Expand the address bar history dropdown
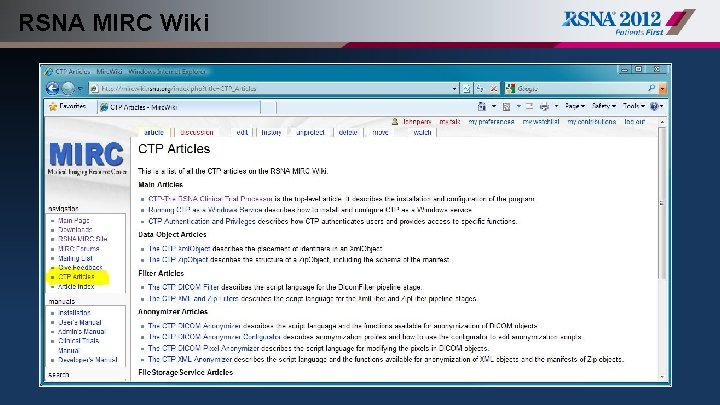Viewport: 720px width, 405px height. [x=454, y=89]
